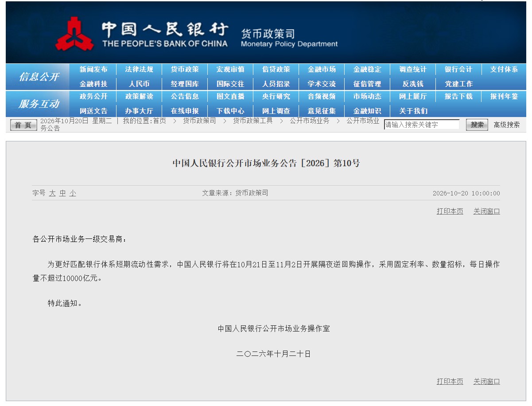The height and width of the screenshot is (406, 532).
Task: Open 法律法规 menu item
Action: pos(139,70)
